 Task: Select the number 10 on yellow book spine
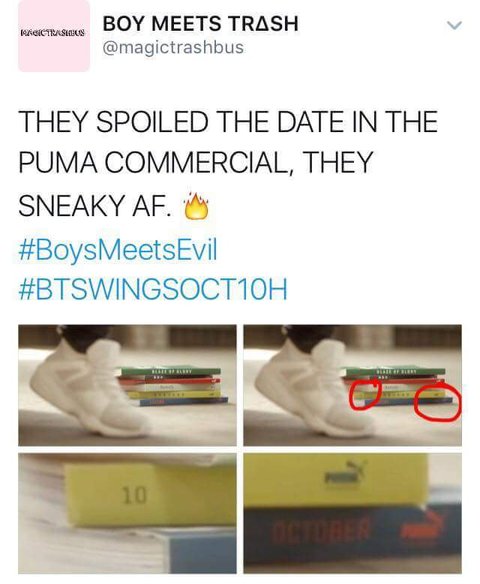tap(134, 496)
